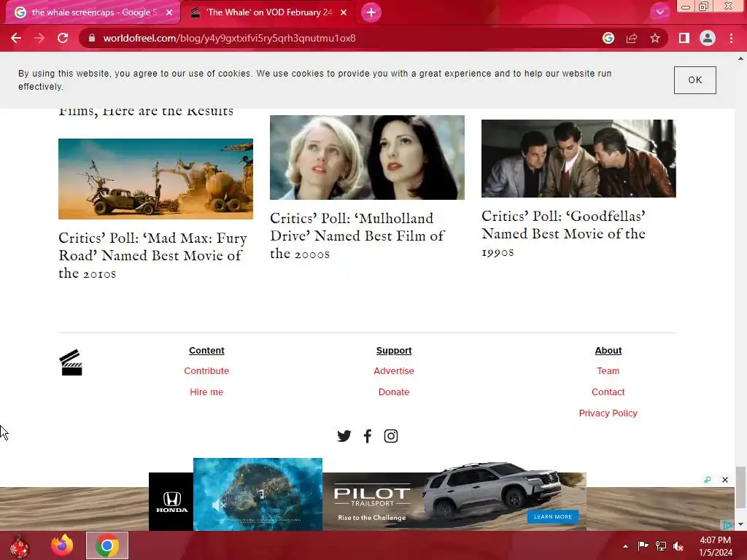This screenshot has height=560, width=747.
Task: Click Learn More on Honda Pilot ad
Action: click(553, 517)
